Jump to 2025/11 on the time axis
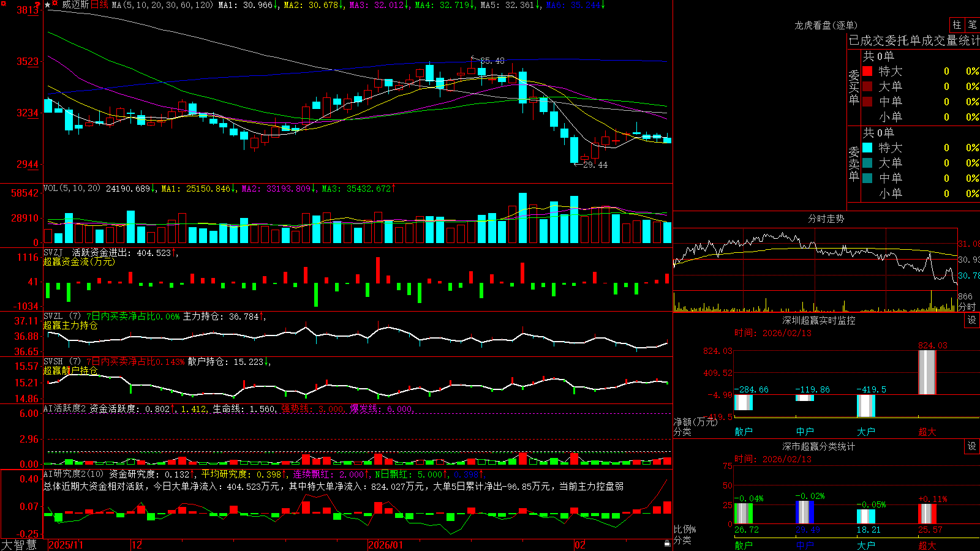Screen dimensions: 980x551 coord(66,545)
